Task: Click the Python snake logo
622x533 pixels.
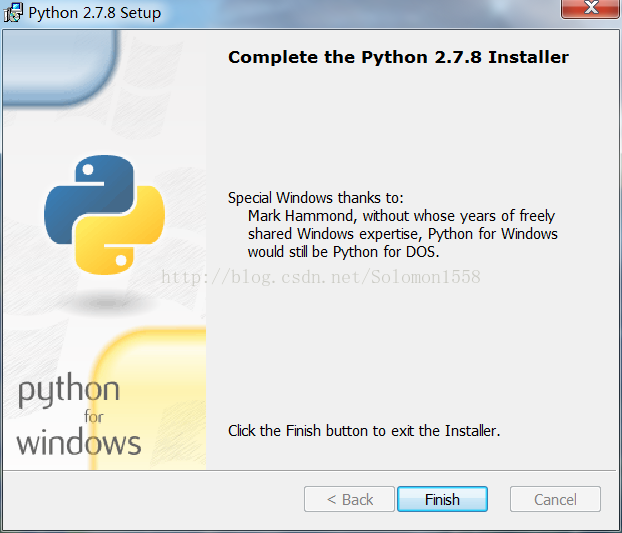Action: click(104, 215)
